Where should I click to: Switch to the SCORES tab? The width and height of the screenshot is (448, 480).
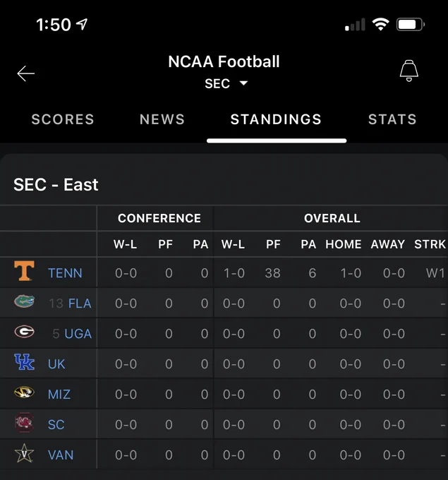(63, 119)
